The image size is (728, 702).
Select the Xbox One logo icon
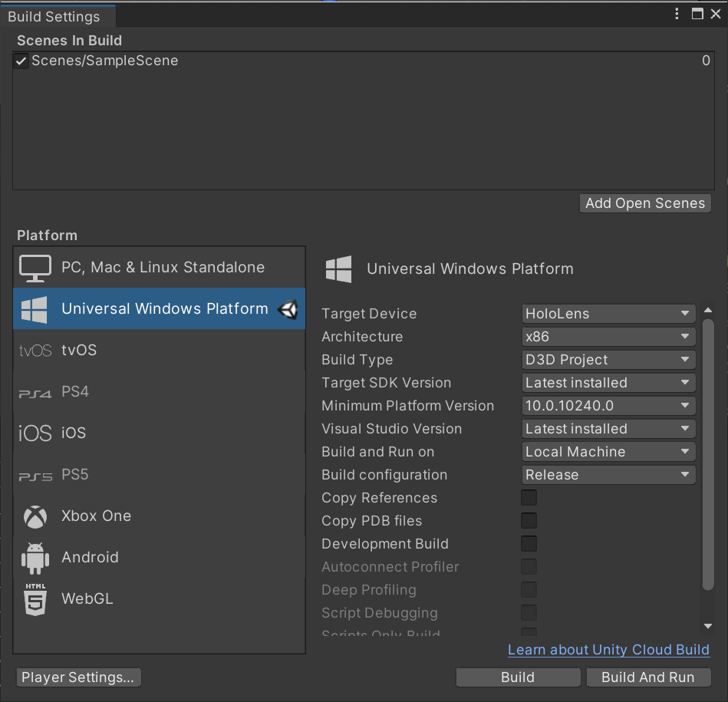pyautogui.click(x=35, y=517)
